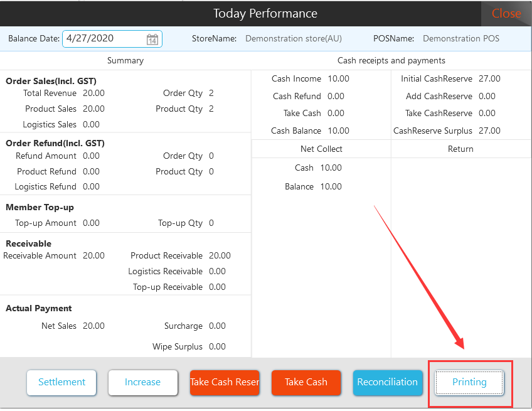This screenshot has height=411, width=532.
Task: Close the Today Performance window
Action: 506,14
